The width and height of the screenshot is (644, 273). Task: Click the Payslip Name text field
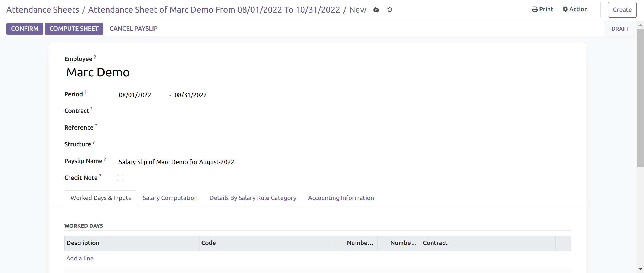pyautogui.click(x=210, y=162)
